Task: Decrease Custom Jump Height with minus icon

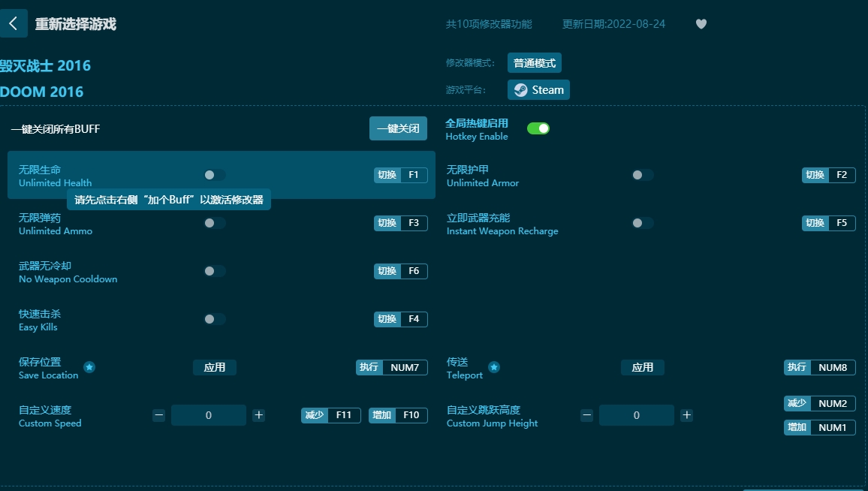Action: tap(586, 415)
